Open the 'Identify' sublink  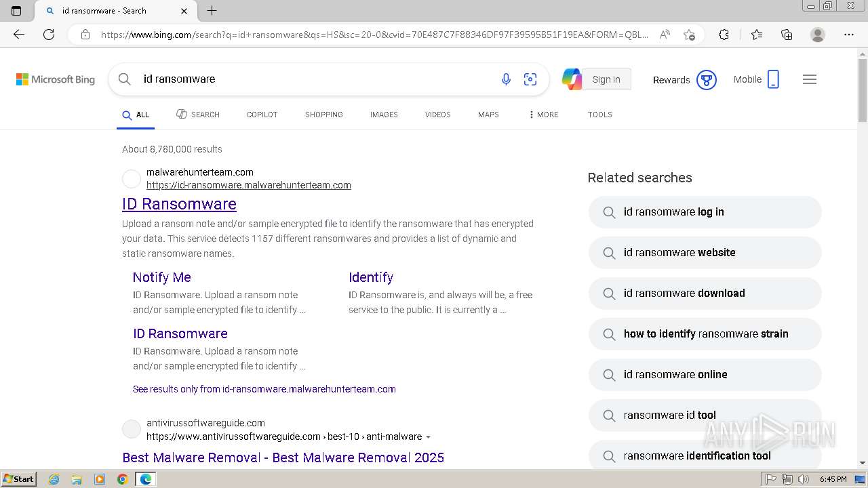371,277
